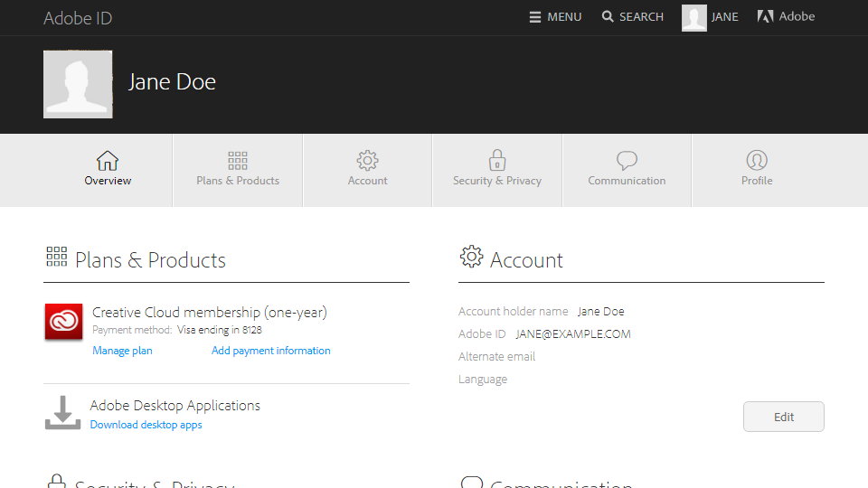Click the download arrow desktop apps icon
This screenshot has height=488, width=868.
click(x=62, y=413)
